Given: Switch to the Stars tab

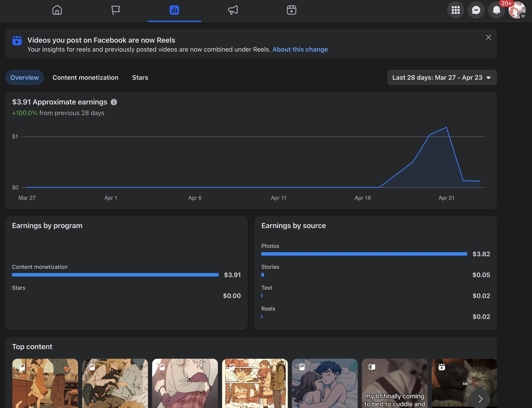Looking at the screenshot, I should [140, 77].
